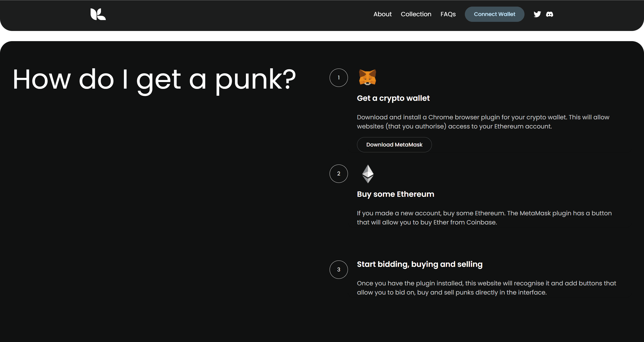Click the 'How do I get a punk?' title
The height and width of the screenshot is (342, 644).
point(154,79)
